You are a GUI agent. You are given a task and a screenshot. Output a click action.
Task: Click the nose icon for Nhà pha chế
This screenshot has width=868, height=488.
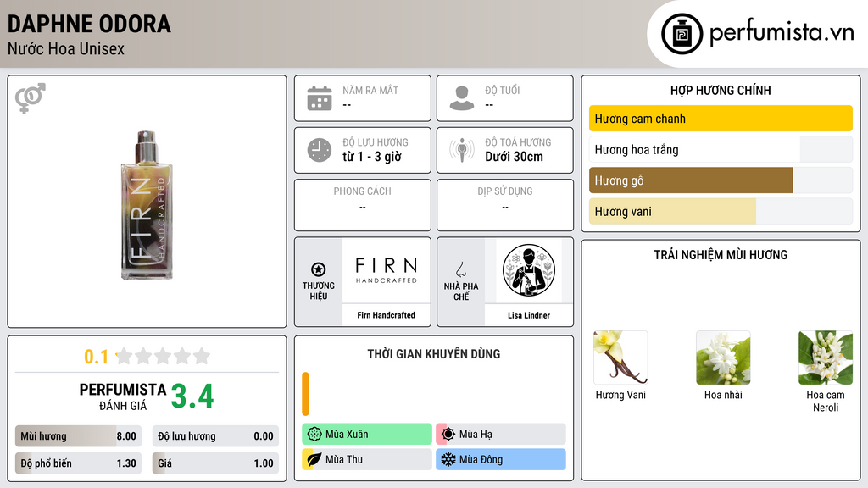coord(460,269)
